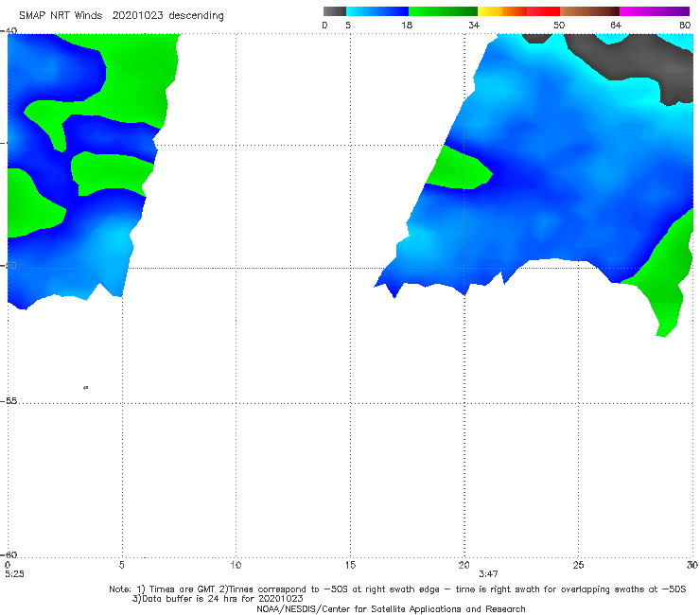This screenshot has width=700, height=615.
Task: Click the swath time "3:47"
Action: [488, 574]
